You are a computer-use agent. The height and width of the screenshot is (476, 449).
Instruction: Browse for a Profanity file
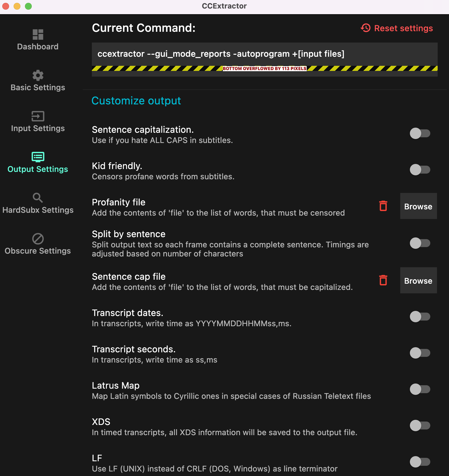(418, 206)
